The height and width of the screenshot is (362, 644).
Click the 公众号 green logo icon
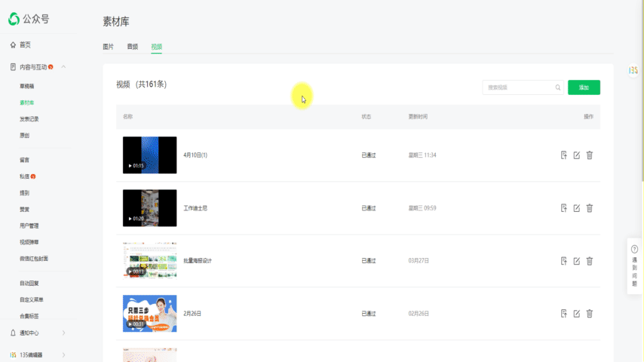14,19
